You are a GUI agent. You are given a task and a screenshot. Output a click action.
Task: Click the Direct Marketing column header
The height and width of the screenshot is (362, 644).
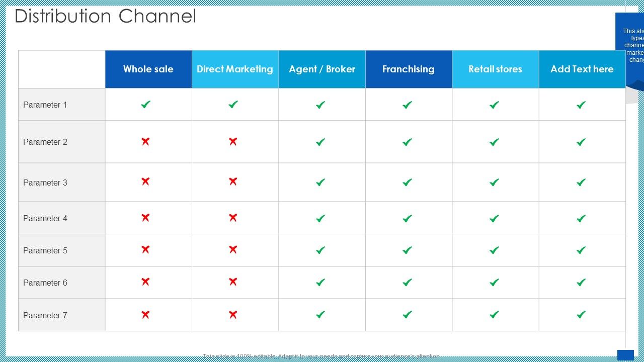coord(235,69)
